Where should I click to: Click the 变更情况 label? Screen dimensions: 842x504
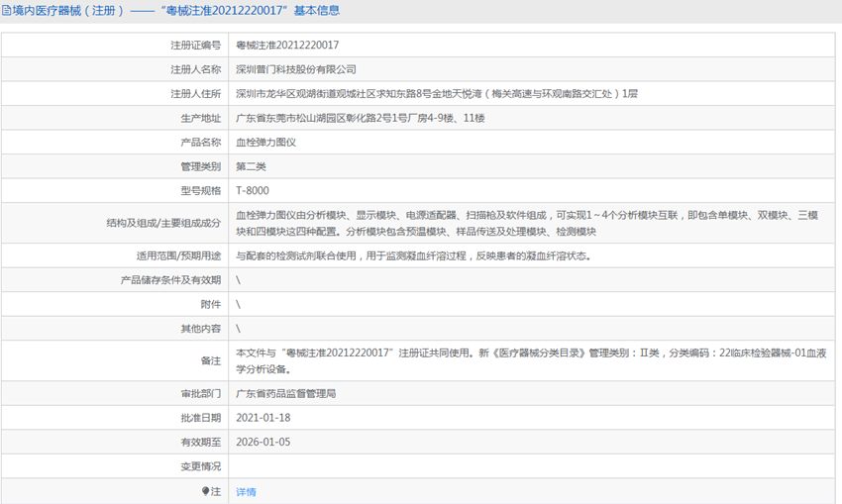201,466
